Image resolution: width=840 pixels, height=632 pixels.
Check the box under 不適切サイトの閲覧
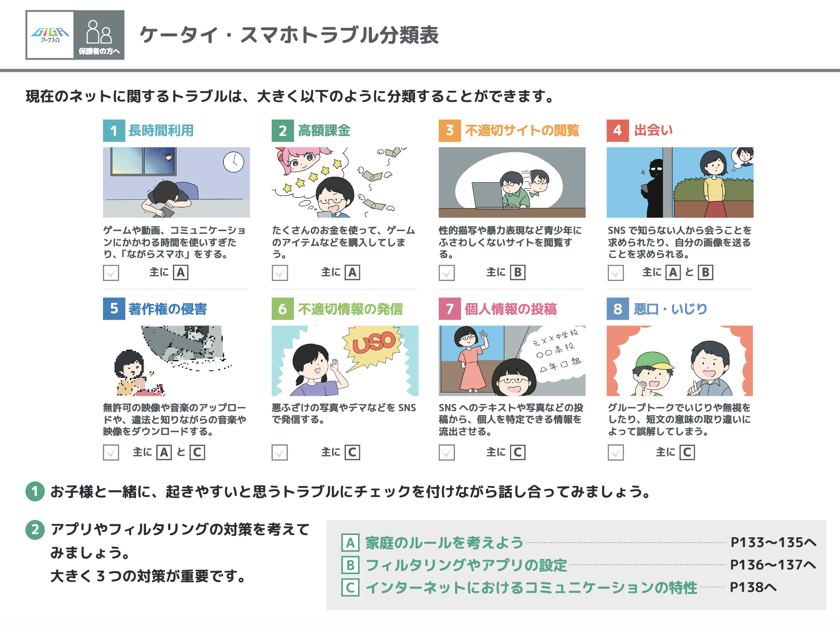coord(447,273)
